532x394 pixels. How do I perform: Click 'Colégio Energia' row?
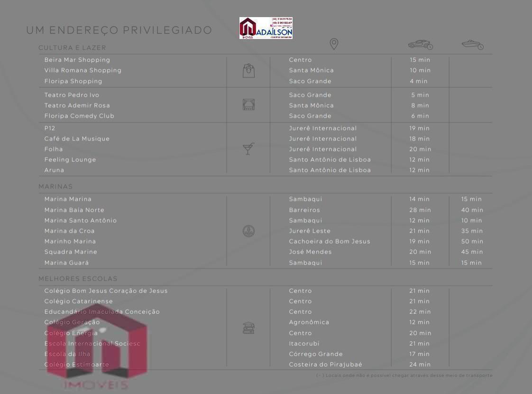[71, 333]
